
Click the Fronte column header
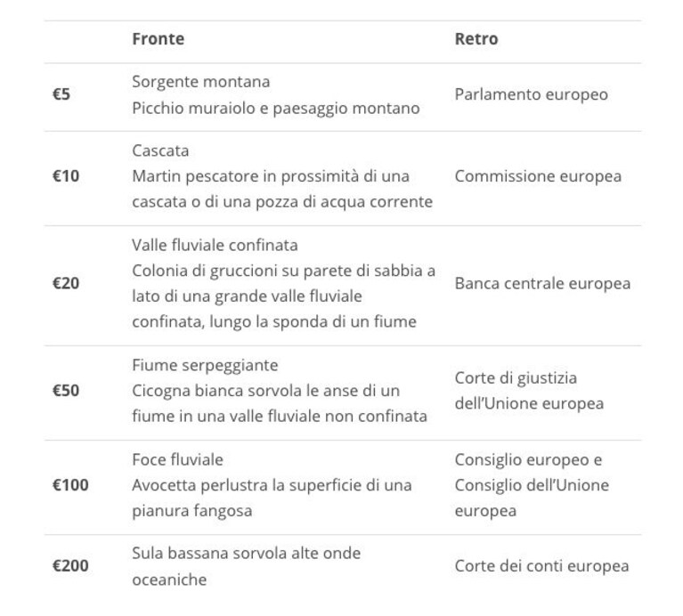[x=159, y=39]
